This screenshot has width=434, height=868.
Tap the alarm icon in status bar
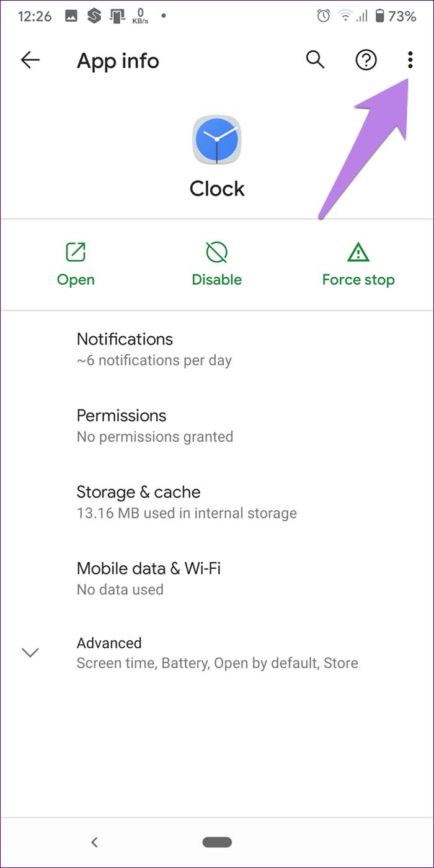pyautogui.click(x=323, y=17)
